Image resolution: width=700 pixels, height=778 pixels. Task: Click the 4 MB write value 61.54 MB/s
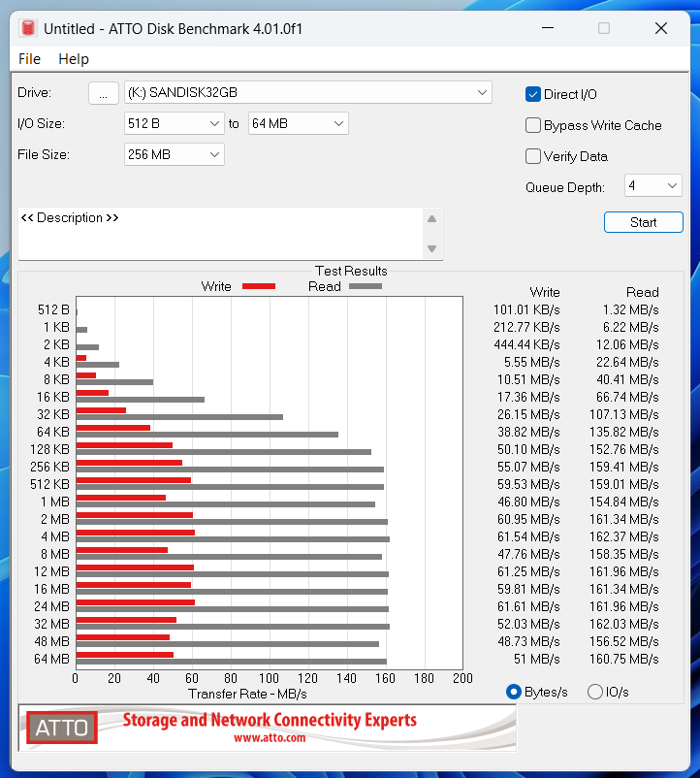(528, 536)
